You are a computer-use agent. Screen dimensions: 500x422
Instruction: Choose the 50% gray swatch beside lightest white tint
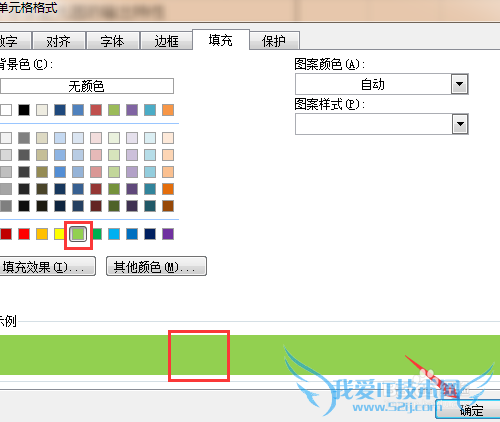(24, 138)
